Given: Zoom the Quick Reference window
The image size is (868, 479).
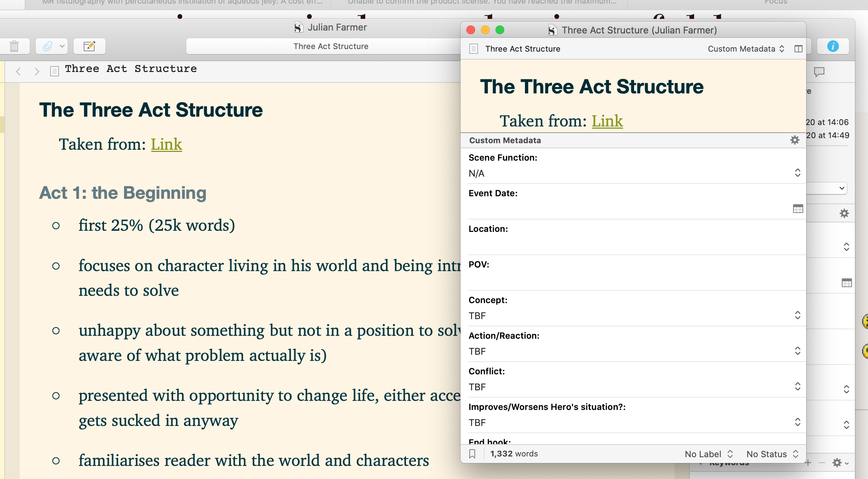Looking at the screenshot, I should (x=500, y=30).
